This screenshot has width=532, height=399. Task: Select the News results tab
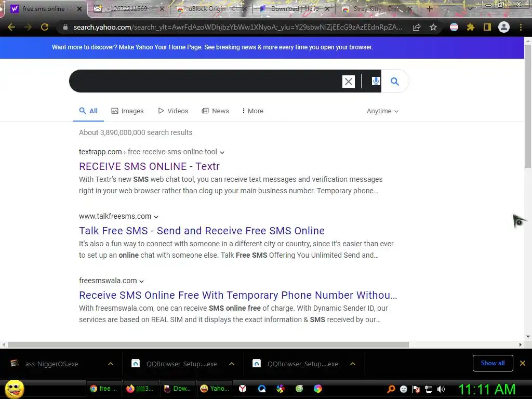click(x=216, y=111)
